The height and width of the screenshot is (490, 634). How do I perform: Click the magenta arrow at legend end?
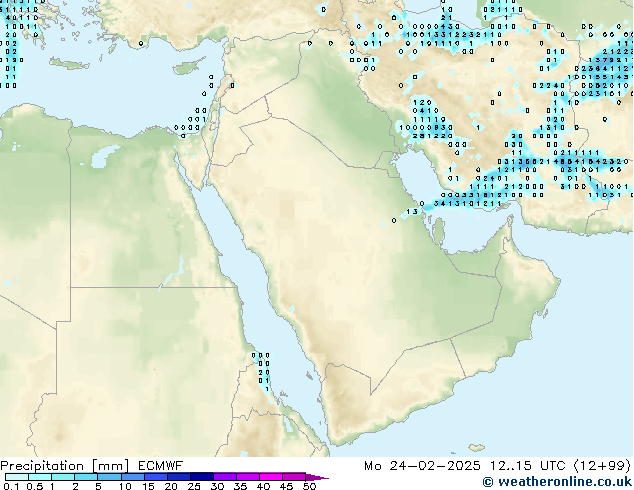[323, 477]
